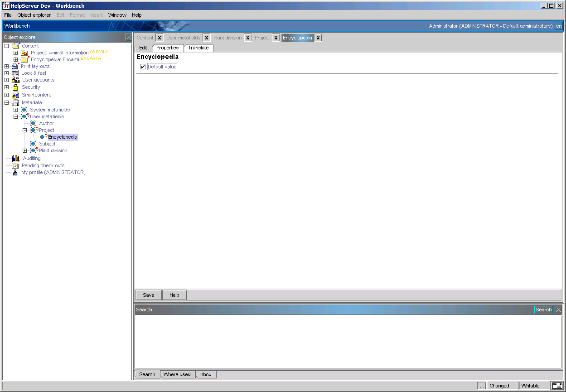Click the HelpServer application title icon
This screenshot has height=392, width=566.
click(6, 6)
